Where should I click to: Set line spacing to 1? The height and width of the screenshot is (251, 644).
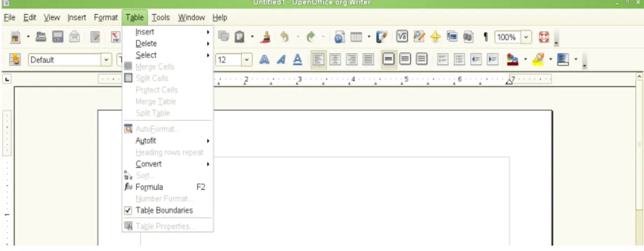(x=389, y=60)
